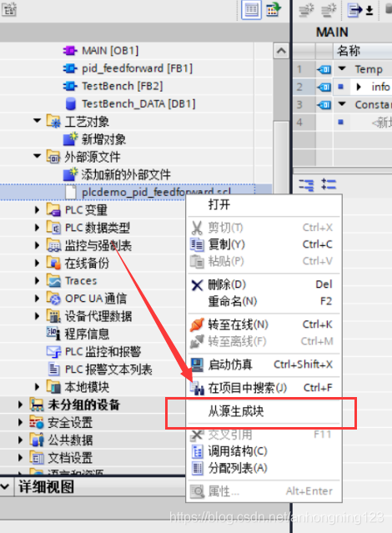Collapse the Temp row in MAIN interface
The width and height of the screenshot is (392, 533).
pyautogui.click(x=342, y=68)
